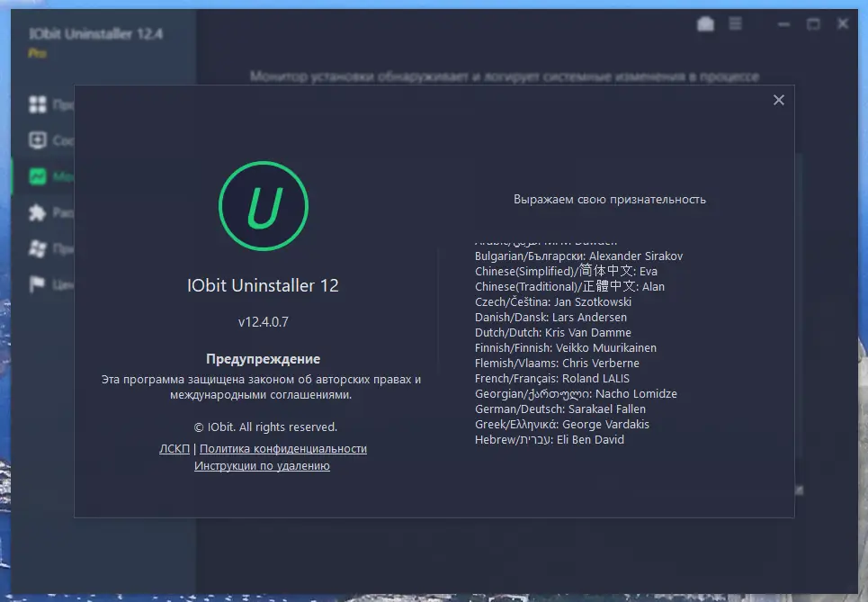
Task: Click the Danish Lars Andersen credit line
Action: click(x=550, y=318)
